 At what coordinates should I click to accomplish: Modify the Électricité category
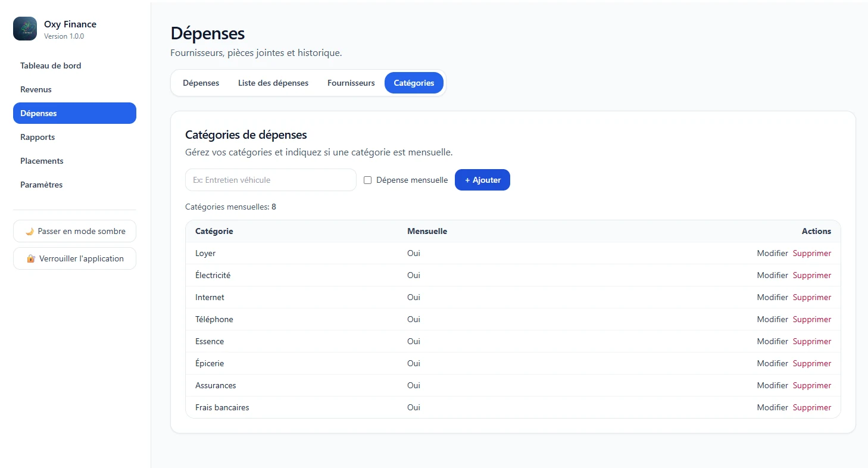(x=772, y=275)
